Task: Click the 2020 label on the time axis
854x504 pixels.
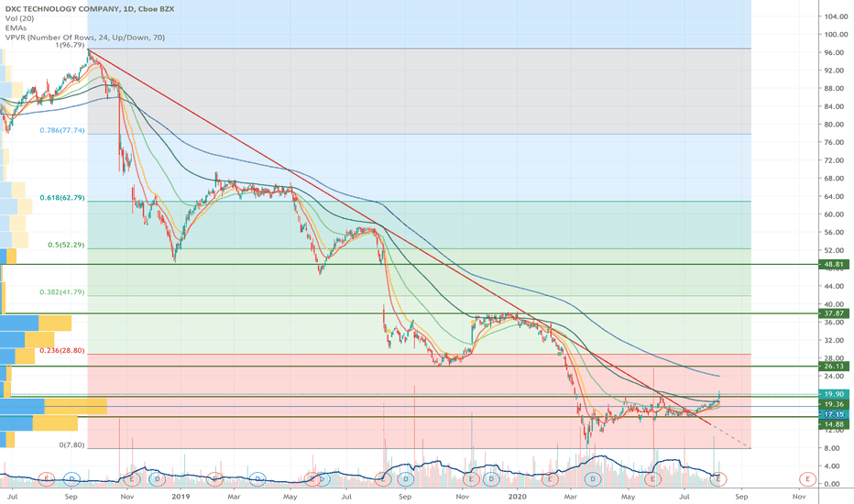Action: pyautogui.click(x=517, y=497)
